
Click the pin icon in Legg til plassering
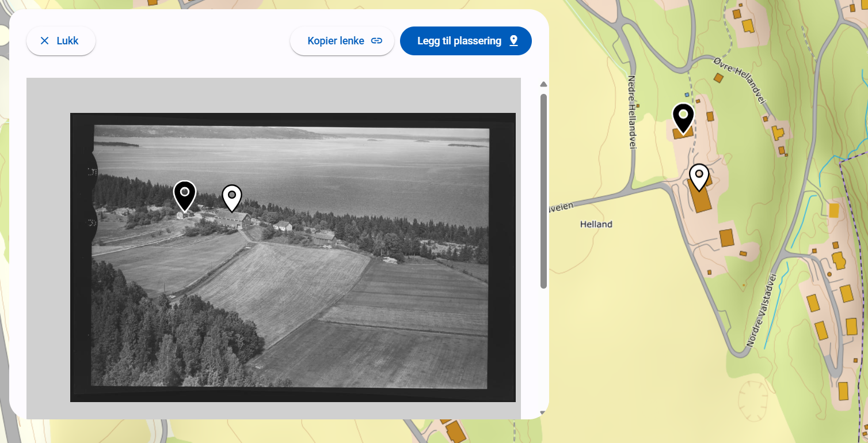513,41
